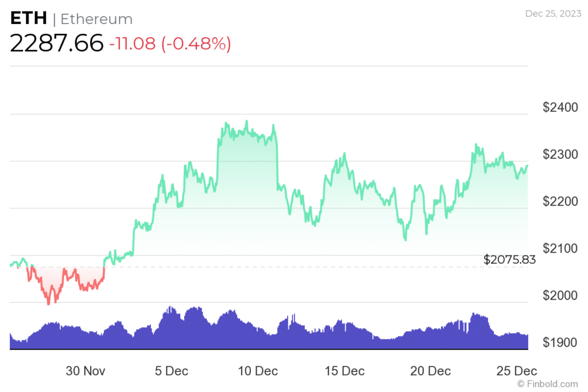
Task: Click the $2200 price axis label
Action: click(x=559, y=201)
